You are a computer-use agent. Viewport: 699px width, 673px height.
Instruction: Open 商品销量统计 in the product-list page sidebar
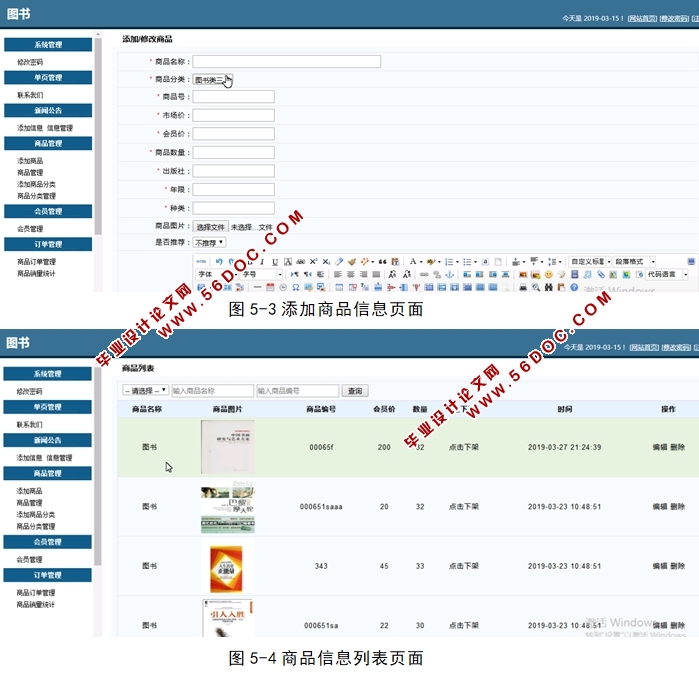coord(36,604)
